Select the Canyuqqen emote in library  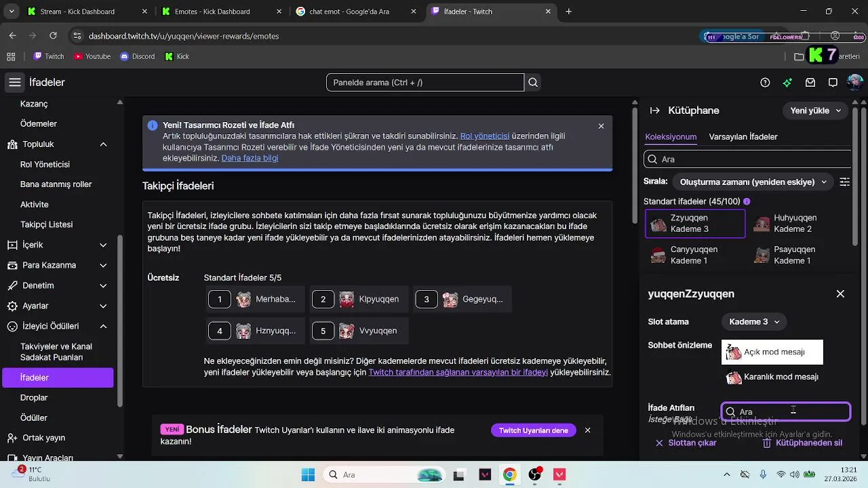(695, 255)
